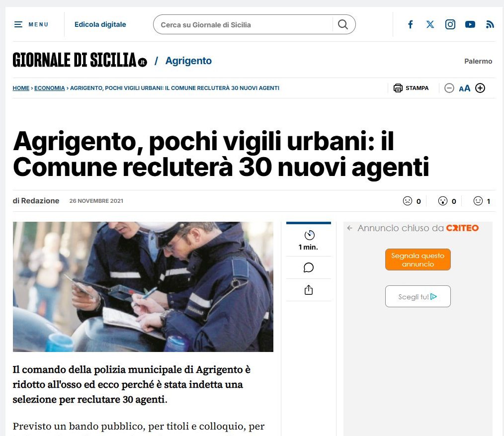The width and height of the screenshot is (504, 436).
Task: Click the Cerca su Giornale di Sicilia field
Action: point(244,24)
